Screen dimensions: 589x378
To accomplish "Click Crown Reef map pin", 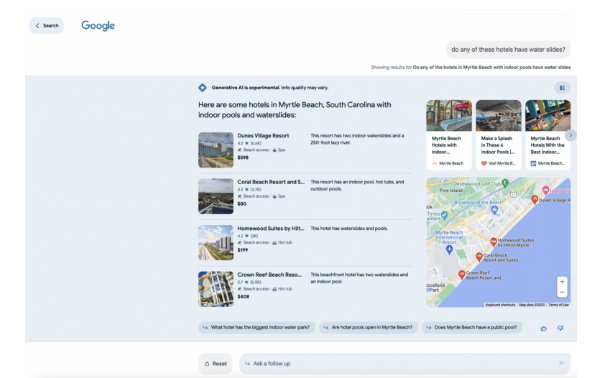I will pyautogui.click(x=462, y=274).
